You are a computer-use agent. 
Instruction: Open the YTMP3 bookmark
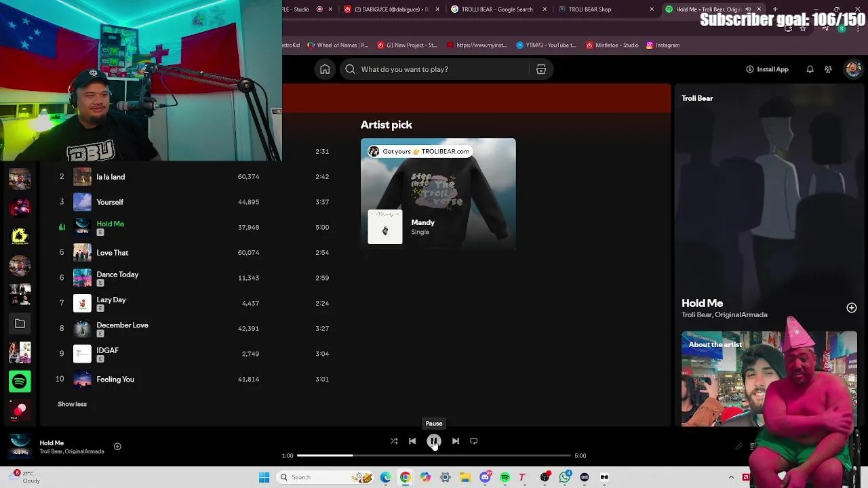pyautogui.click(x=546, y=45)
